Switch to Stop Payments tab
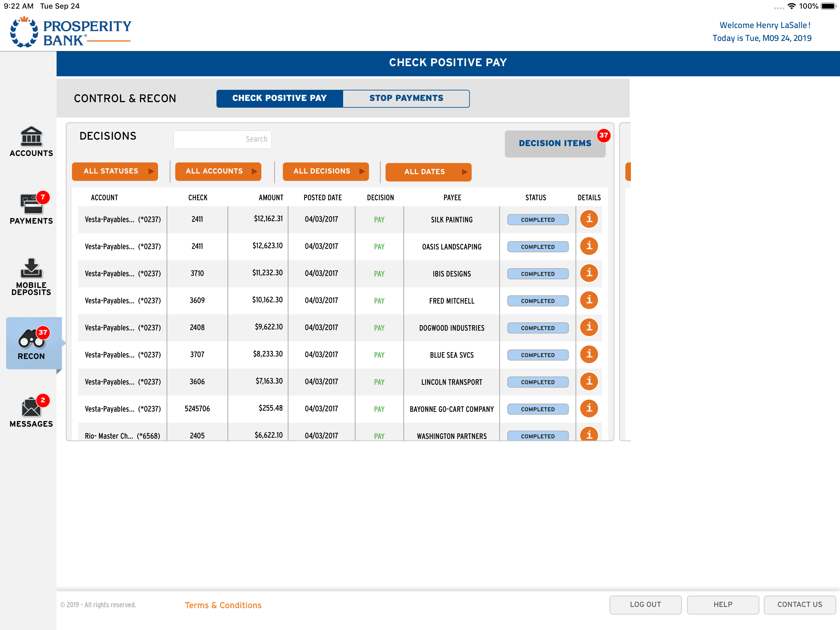This screenshot has width=840, height=630. 406,98
